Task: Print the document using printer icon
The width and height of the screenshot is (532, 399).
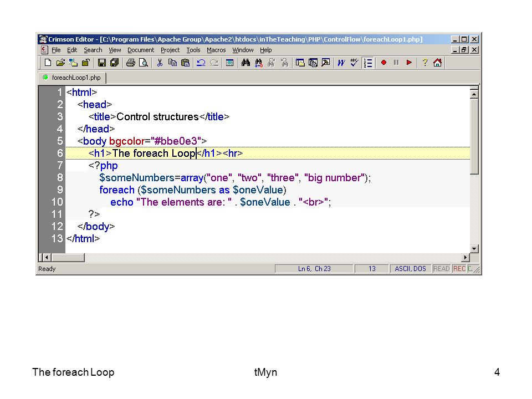Action: [x=131, y=63]
